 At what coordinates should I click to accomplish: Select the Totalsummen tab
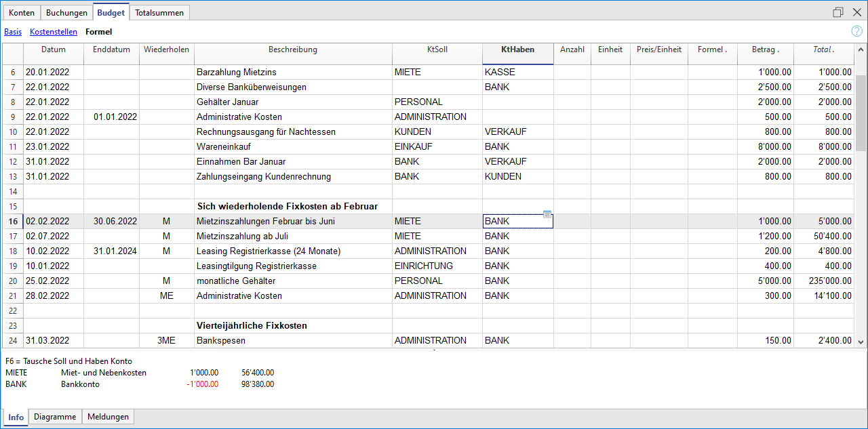tap(159, 13)
